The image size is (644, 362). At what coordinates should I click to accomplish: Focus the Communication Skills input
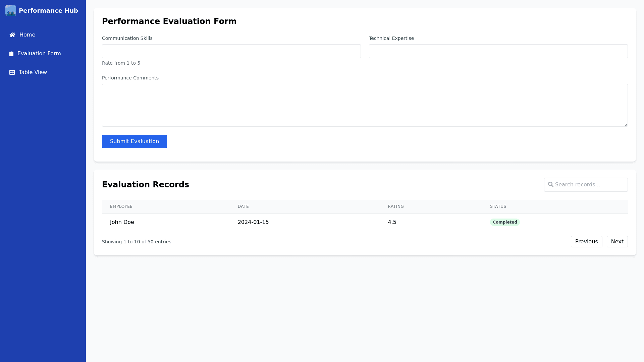pyautogui.click(x=231, y=51)
